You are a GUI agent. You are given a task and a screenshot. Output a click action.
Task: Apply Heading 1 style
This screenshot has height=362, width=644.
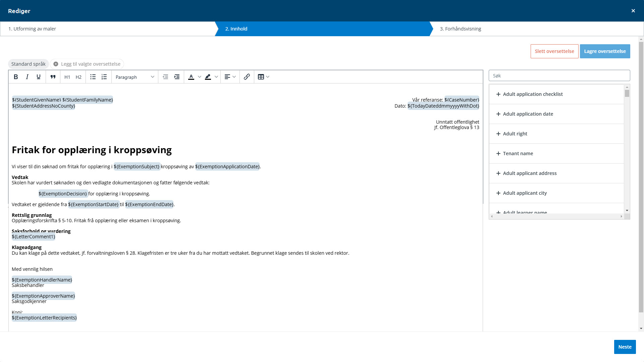(67, 77)
